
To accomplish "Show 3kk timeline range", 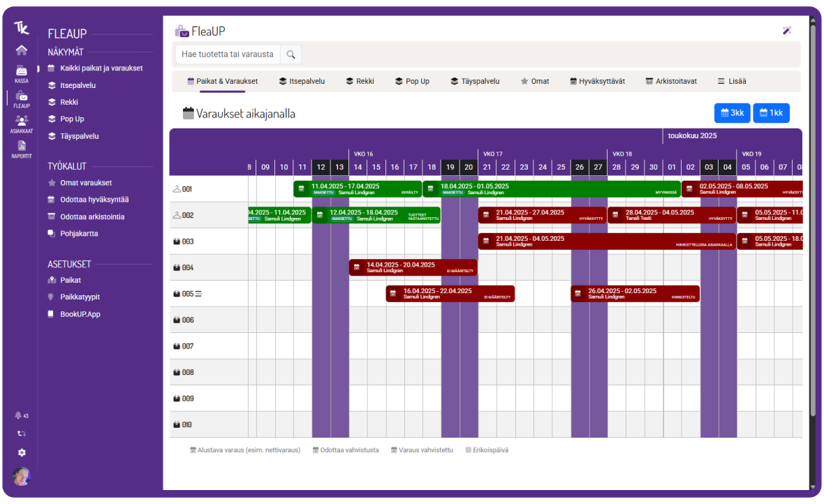I will pyautogui.click(x=732, y=113).
